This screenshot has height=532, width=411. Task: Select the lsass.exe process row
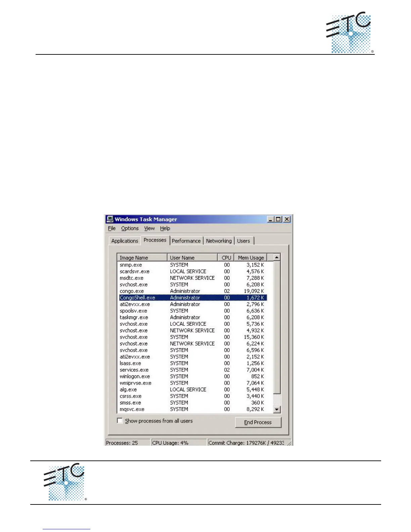[192, 363]
